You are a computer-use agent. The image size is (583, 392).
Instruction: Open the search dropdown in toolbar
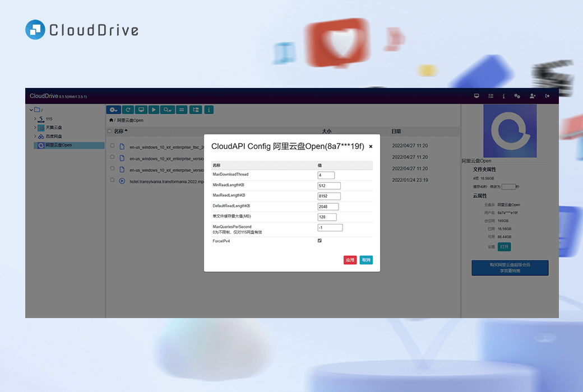pos(167,110)
